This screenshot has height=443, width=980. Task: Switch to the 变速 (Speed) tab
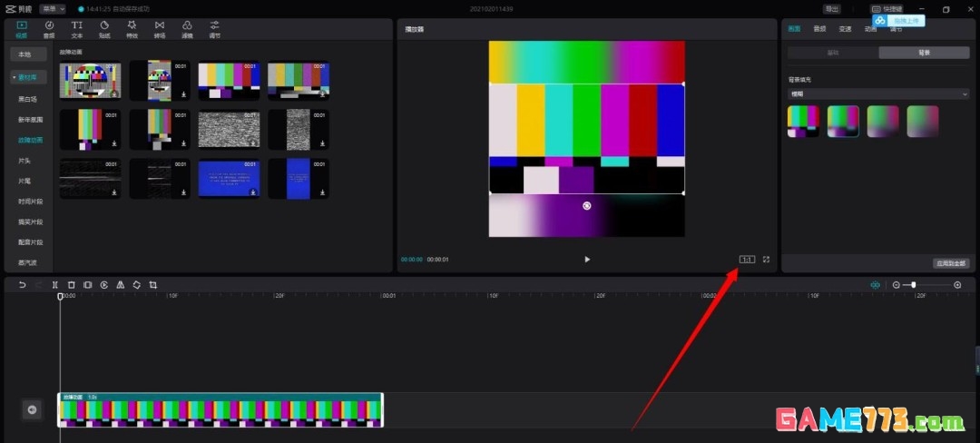tap(845, 28)
